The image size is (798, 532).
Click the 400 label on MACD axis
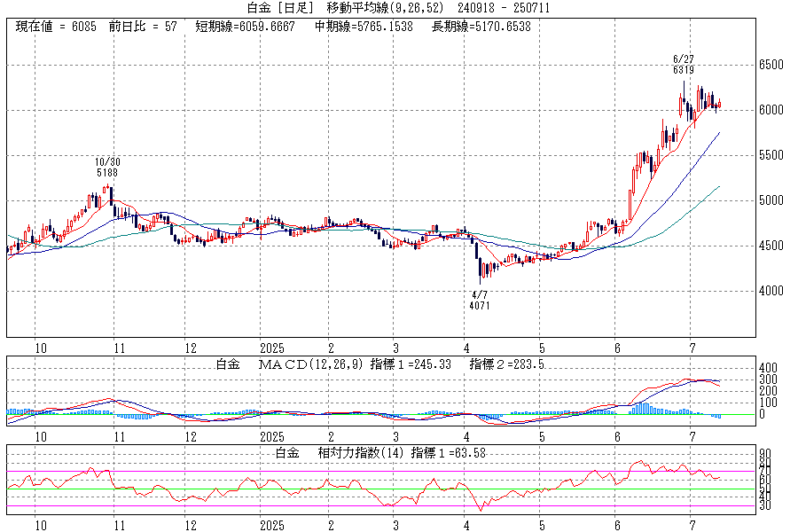[x=767, y=368]
